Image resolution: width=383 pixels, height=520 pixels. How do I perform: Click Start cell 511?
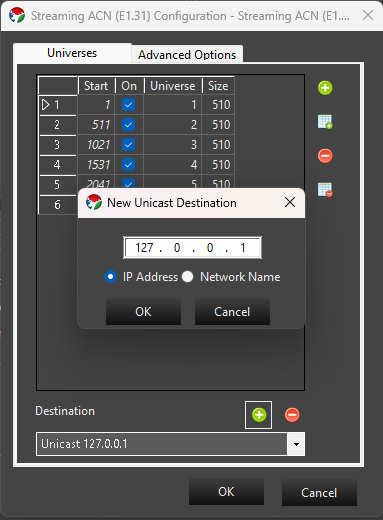coord(96,125)
